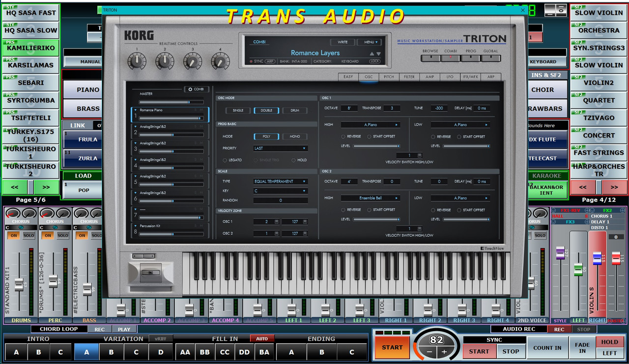
Task: Open OSC 2 LOW A.Piano sample selector
Action: (460, 198)
